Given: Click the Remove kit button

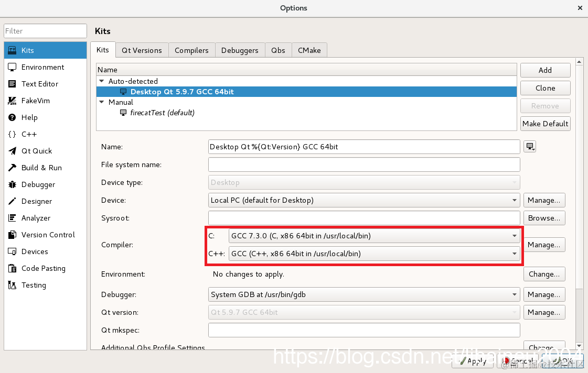Looking at the screenshot, I should (545, 106).
